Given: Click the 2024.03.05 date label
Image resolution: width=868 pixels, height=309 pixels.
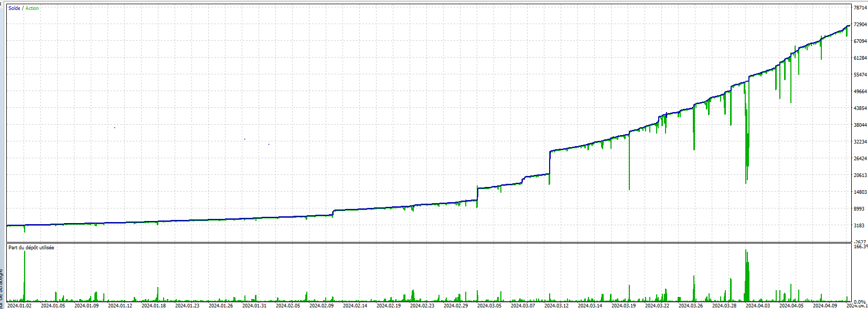Looking at the screenshot, I should [489, 306].
